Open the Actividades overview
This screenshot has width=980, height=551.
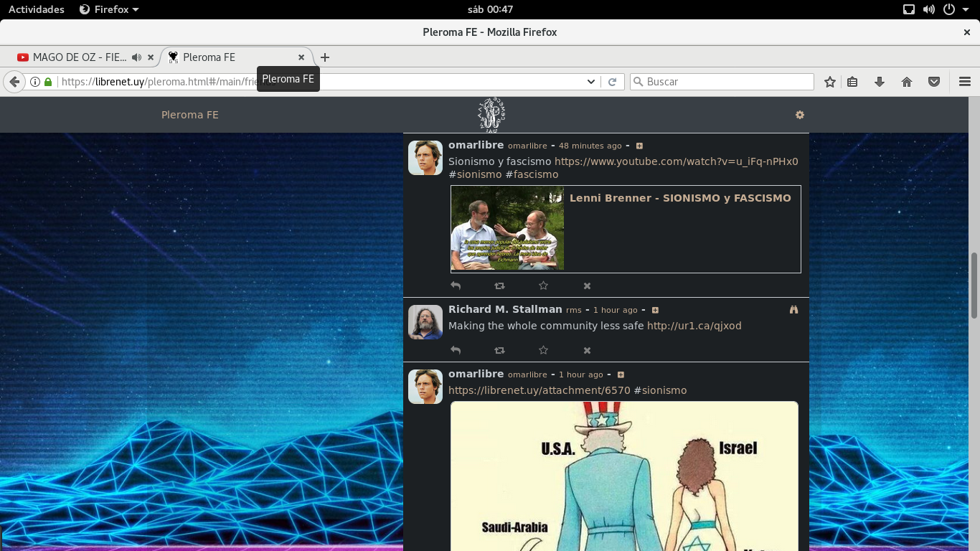click(x=37, y=9)
